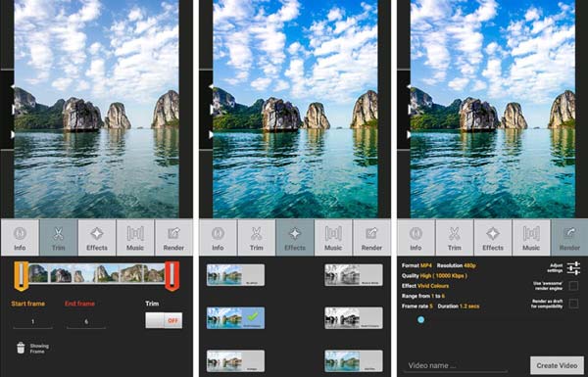Screen dimensions: 588x377
Task: Enable the Use 'awesome' render engine checkbox
Action: pos(573,286)
